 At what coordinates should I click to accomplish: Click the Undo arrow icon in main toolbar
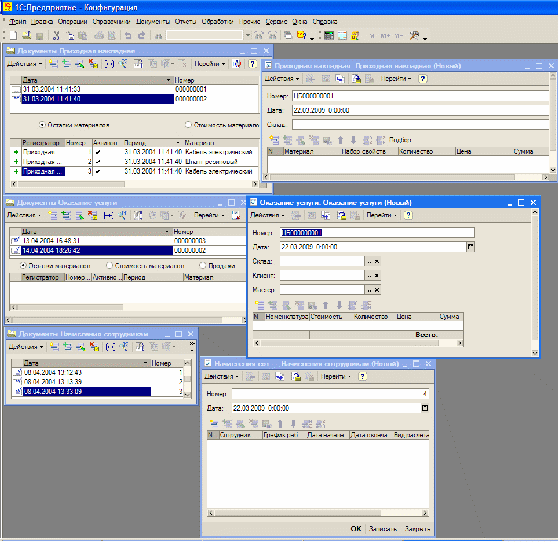click(x=128, y=35)
